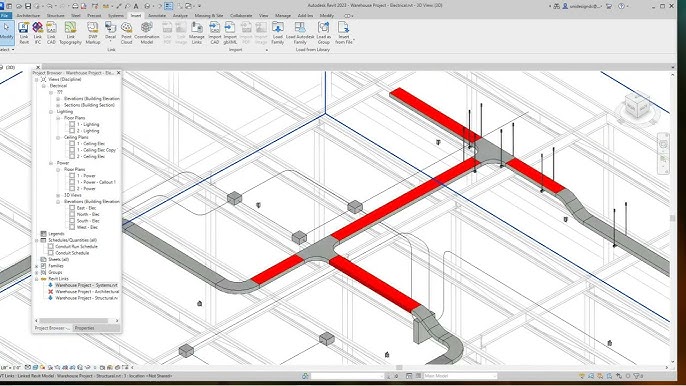686x386 pixels.
Task: Click the DWF Markup tool
Action: tap(93, 33)
